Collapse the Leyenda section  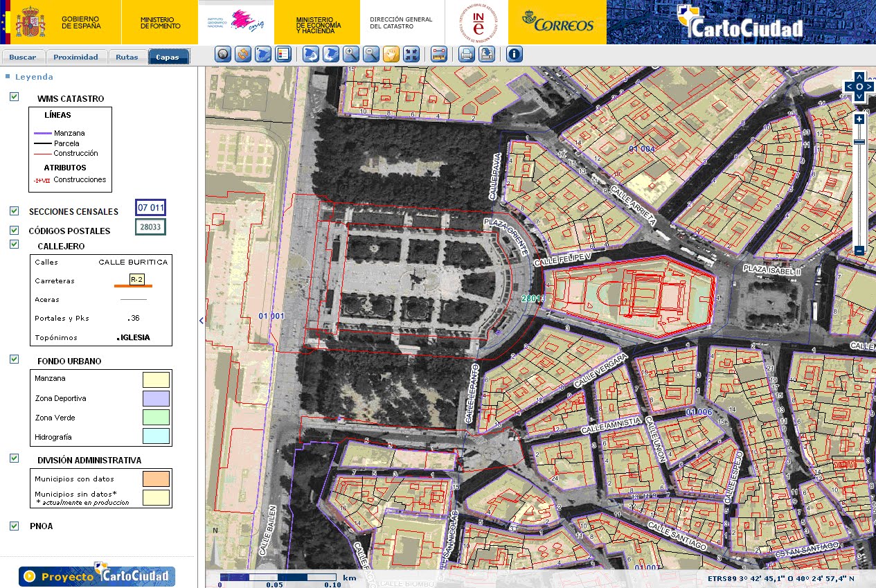pos(8,77)
